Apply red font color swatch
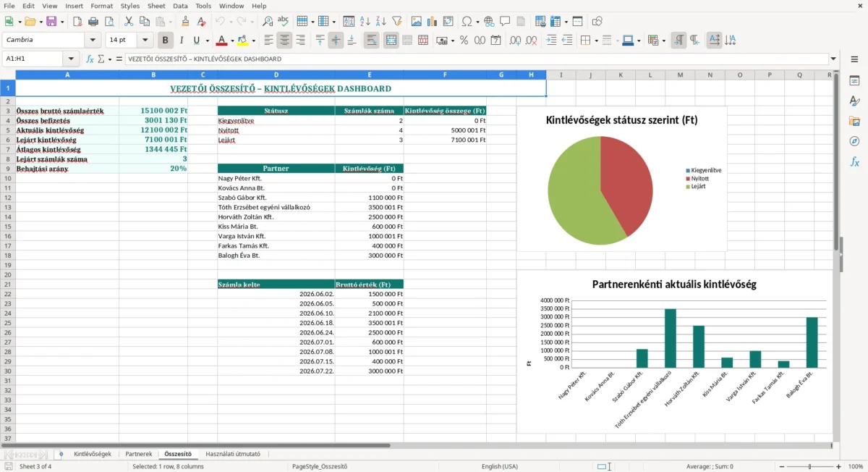The image size is (868, 472). pyautogui.click(x=222, y=41)
